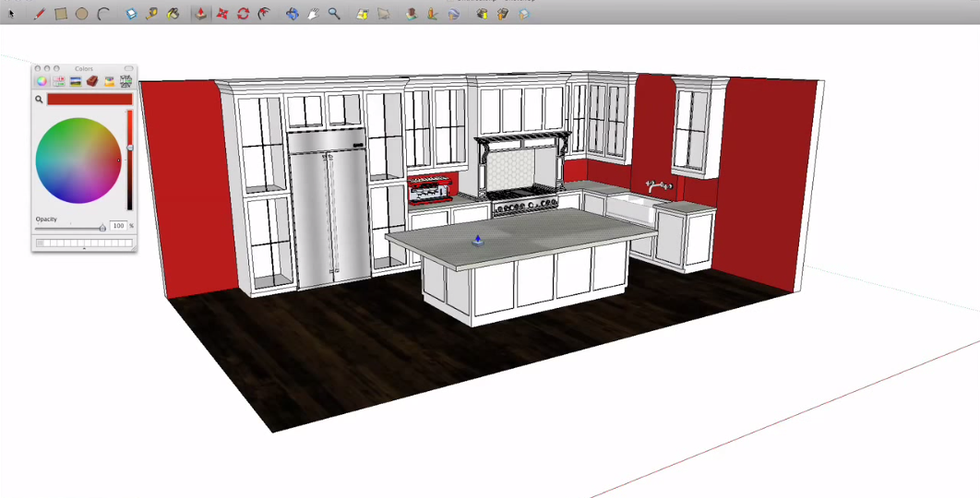This screenshot has width=980, height=498.
Task: Click the Opacity slider handle
Action: coord(102,228)
